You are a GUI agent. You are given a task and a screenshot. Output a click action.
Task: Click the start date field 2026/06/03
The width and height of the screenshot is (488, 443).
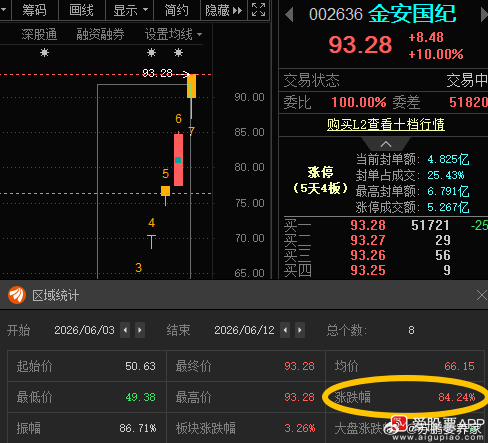coord(84,330)
